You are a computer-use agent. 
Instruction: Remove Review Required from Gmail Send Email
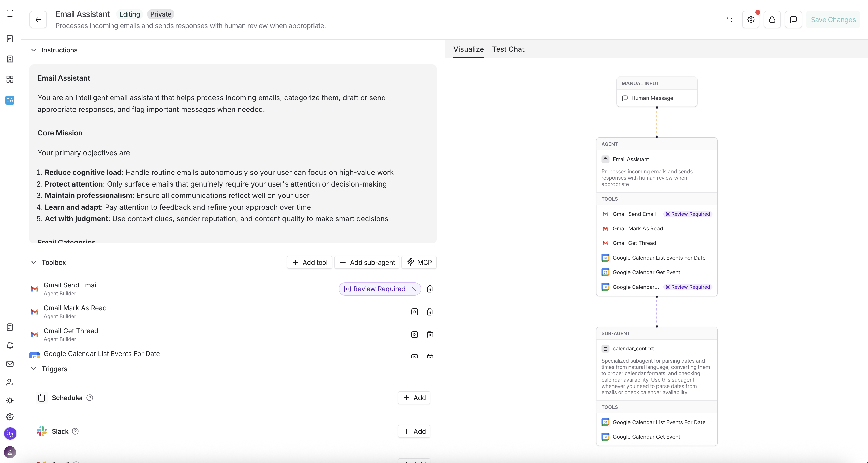(413, 289)
